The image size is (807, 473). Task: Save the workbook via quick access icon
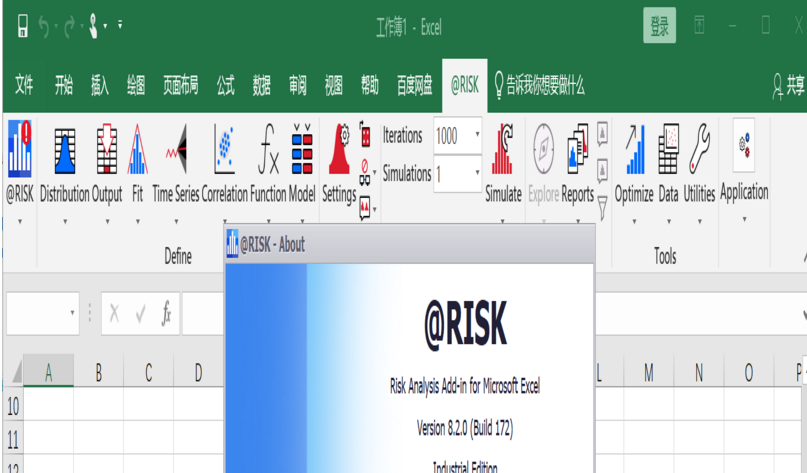23,26
